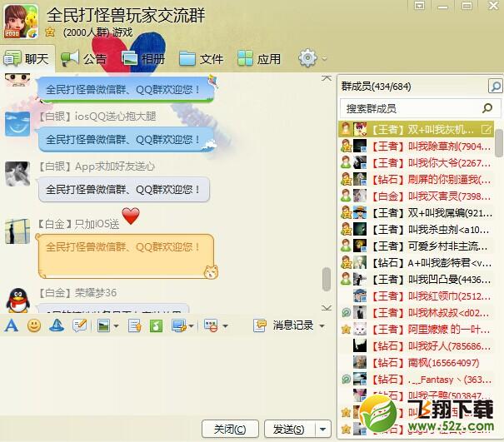
Task: Open the group settings gear icon
Action: pyautogui.click(x=307, y=58)
